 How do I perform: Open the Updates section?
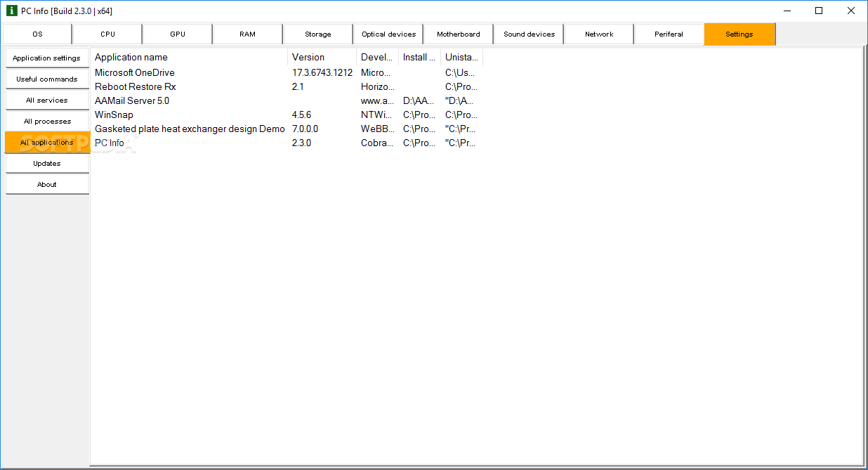[x=47, y=163]
